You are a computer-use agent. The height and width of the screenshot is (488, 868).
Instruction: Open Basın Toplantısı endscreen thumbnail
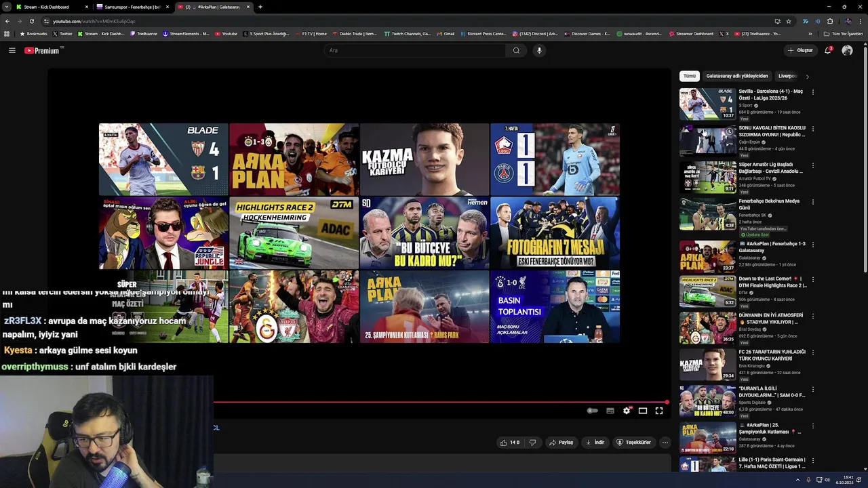click(x=555, y=307)
